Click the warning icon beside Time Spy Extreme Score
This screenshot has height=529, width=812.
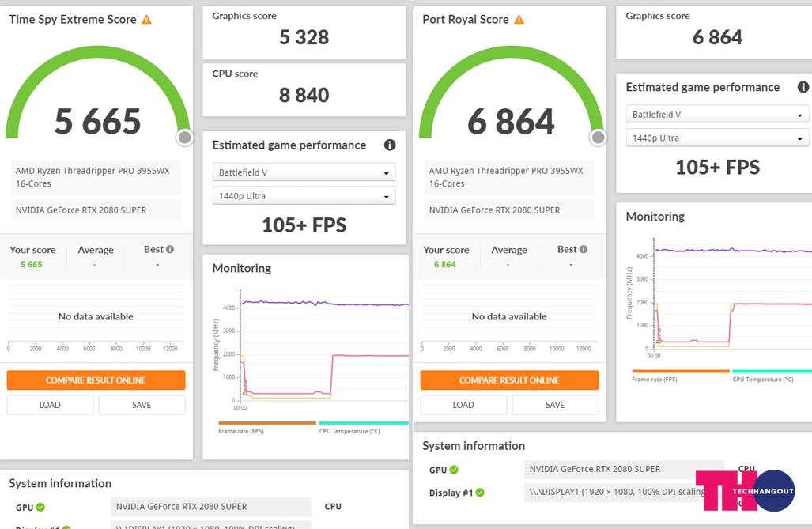[x=146, y=20]
